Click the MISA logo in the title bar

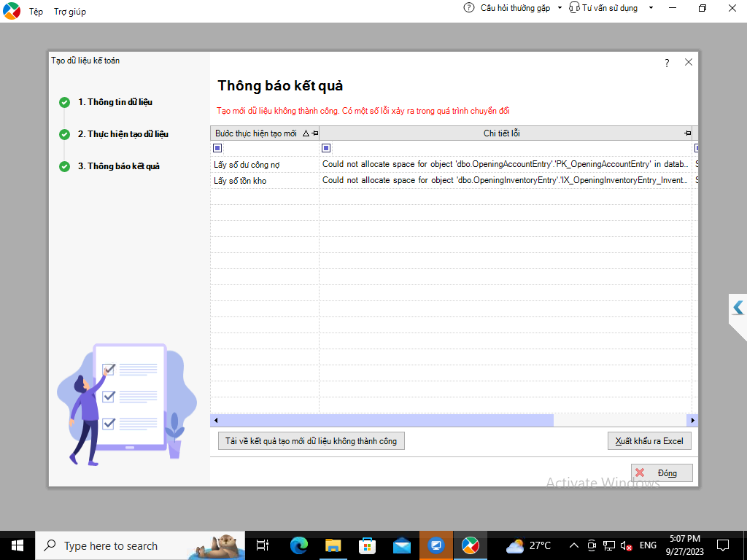12,11
